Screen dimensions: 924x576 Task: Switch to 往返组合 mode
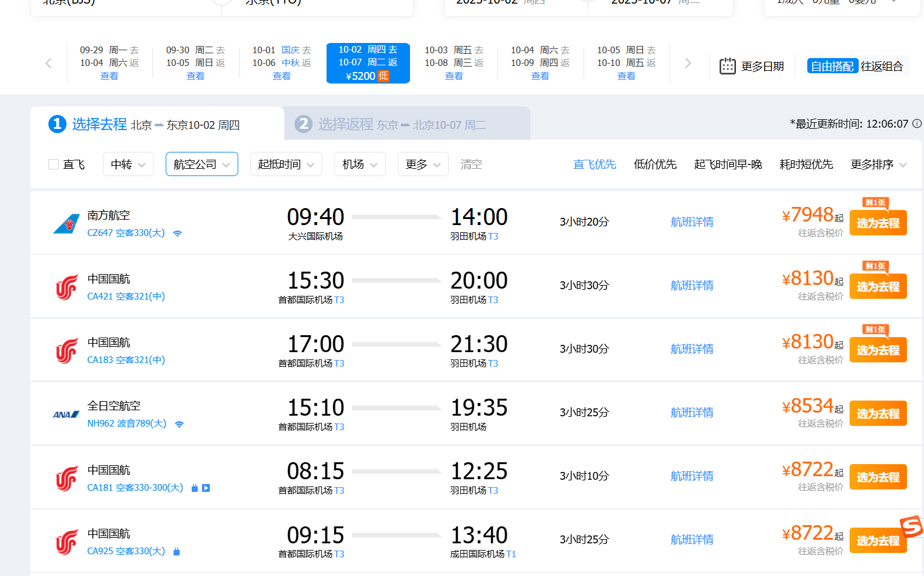click(881, 66)
